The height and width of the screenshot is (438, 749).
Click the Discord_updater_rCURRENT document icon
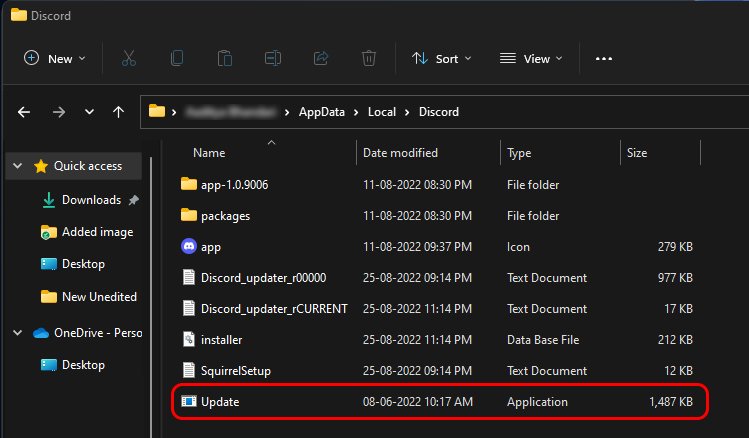click(189, 308)
